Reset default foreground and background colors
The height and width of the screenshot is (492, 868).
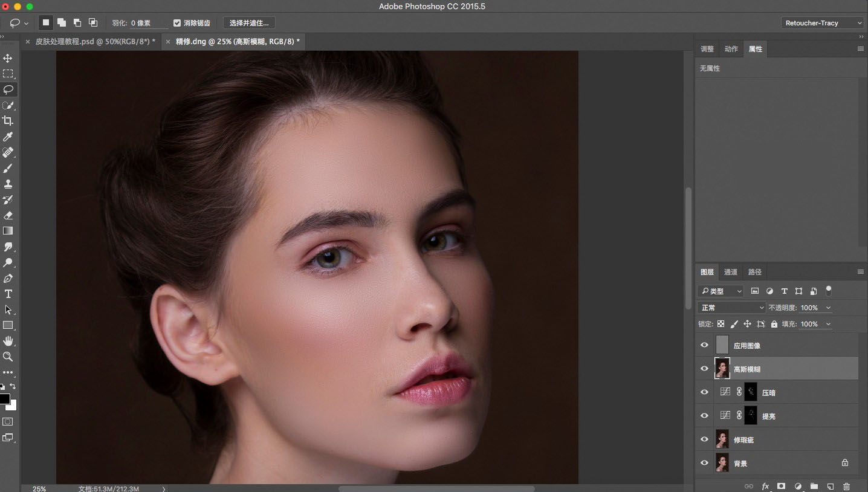(x=2, y=386)
